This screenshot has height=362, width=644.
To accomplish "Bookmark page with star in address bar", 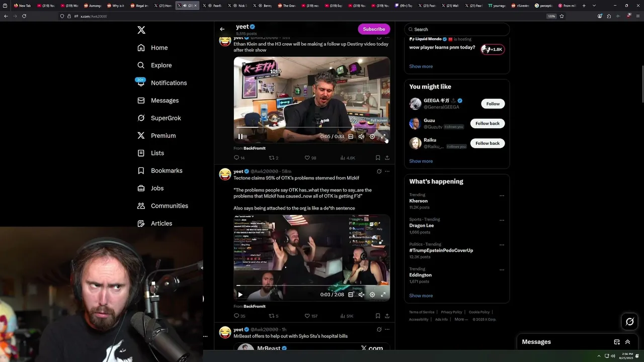I will pos(561,16).
